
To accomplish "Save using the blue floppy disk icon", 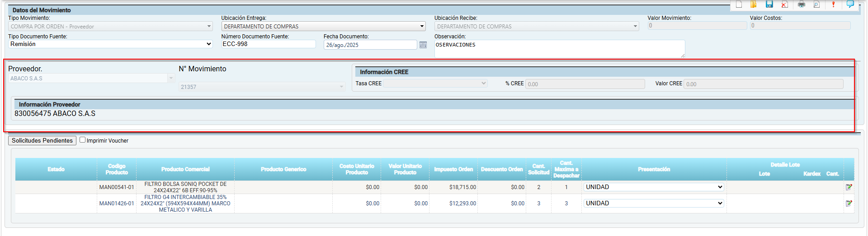I will pos(769,5).
